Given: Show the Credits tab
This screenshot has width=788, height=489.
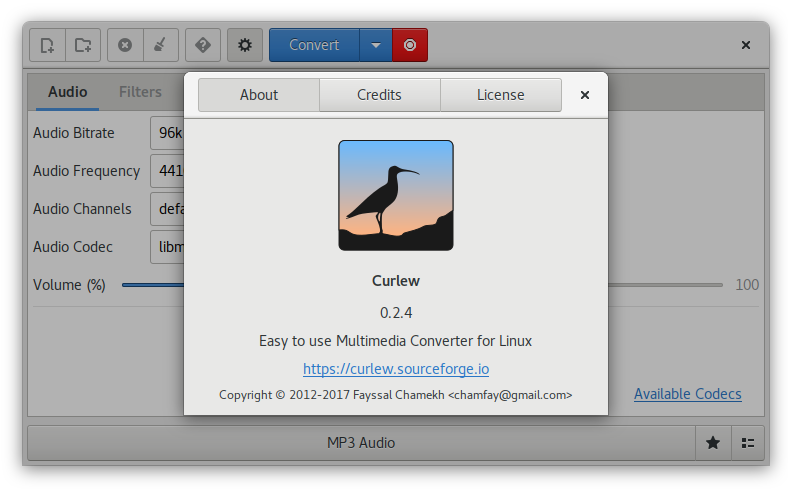Looking at the screenshot, I should point(379,95).
